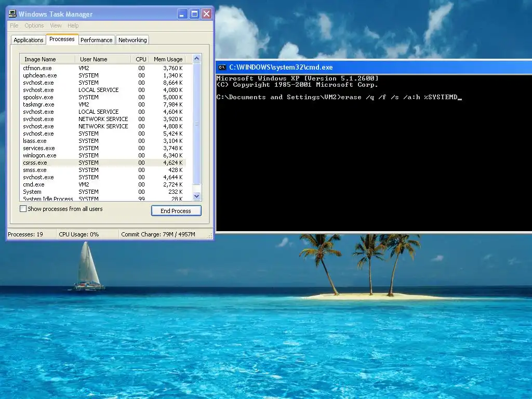Click the Task Manager resize grip corner
The image size is (532, 399).
tap(210, 236)
